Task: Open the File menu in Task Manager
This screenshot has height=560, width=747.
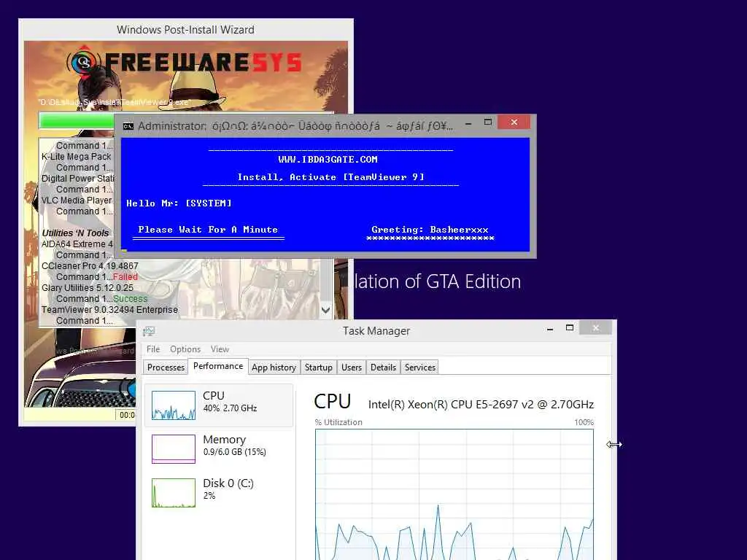Action: point(153,349)
